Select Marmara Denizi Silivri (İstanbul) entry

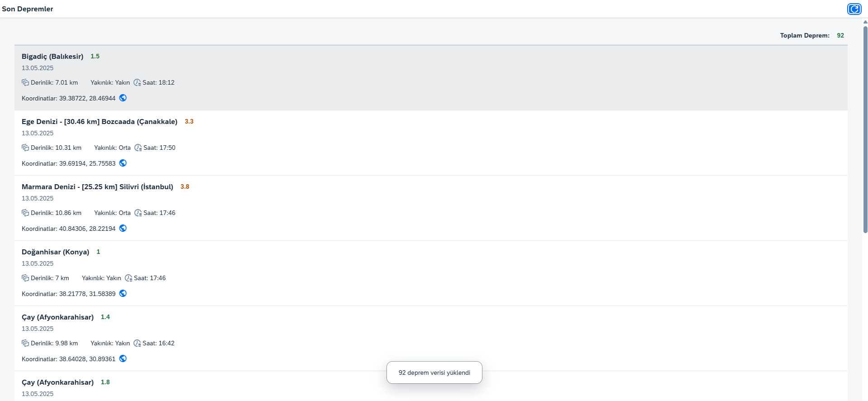431,208
